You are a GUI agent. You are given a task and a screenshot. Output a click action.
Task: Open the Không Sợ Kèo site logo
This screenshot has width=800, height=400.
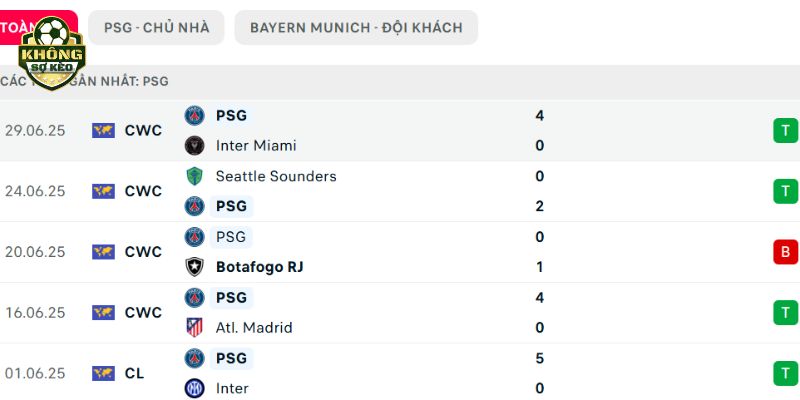pos(52,53)
